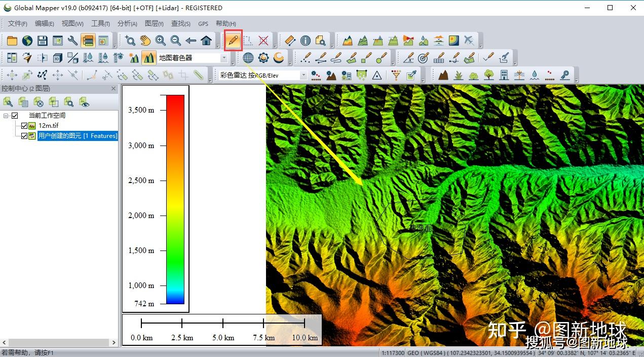Click the globe projection configuration icon
This screenshot has width=644, height=357.
pyautogui.click(x=248, y=58)
